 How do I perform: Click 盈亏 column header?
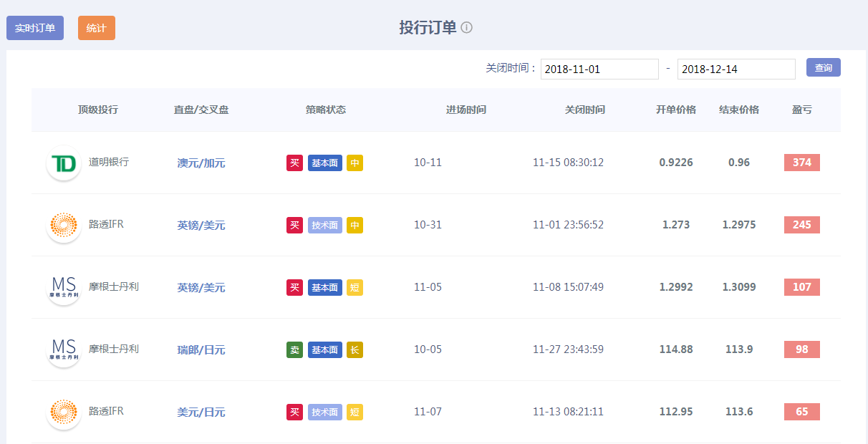coord(802,110)
